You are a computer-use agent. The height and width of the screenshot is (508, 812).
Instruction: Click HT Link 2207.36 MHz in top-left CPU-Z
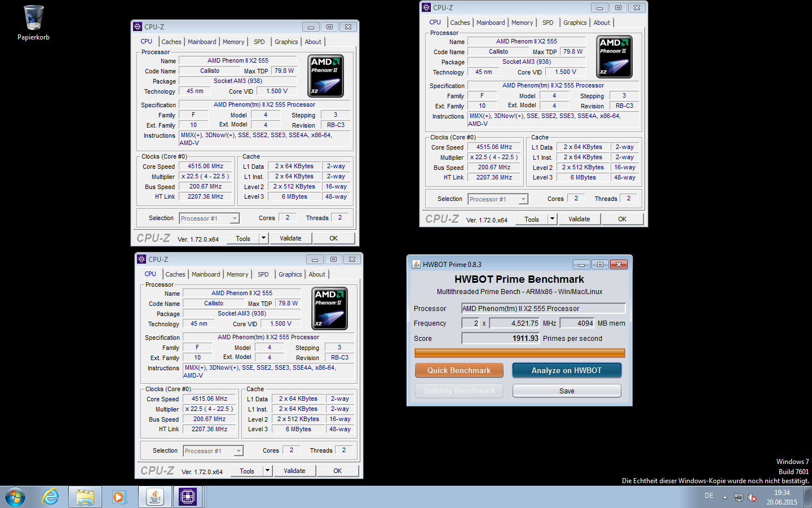pos(206,196)
